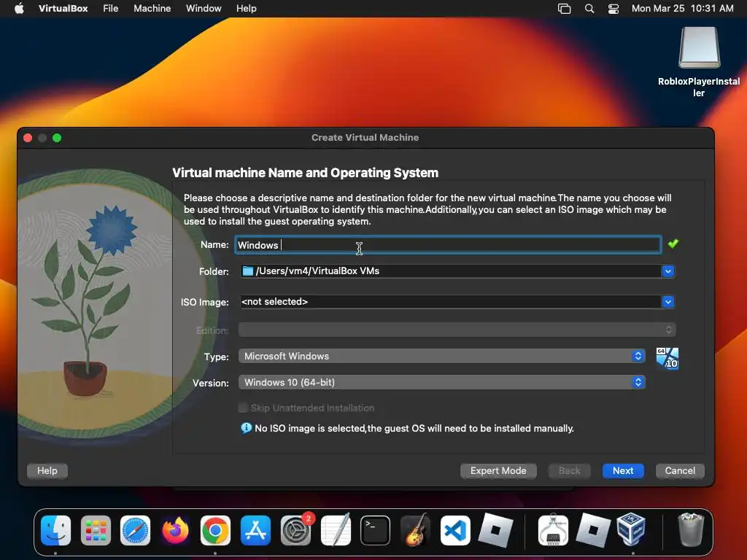Open the Window menu

pyautogui.click(x=204, y=9)
